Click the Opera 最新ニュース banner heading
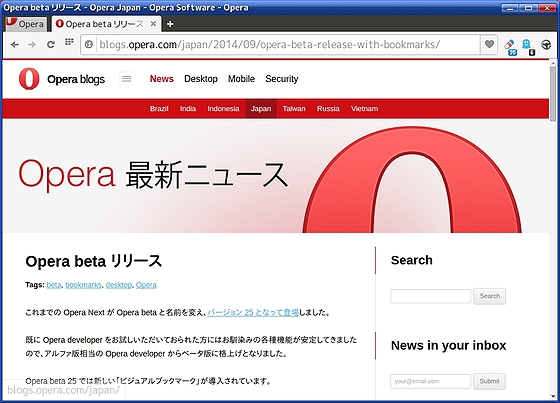This screenshot has width=560, height=403. 154,175
